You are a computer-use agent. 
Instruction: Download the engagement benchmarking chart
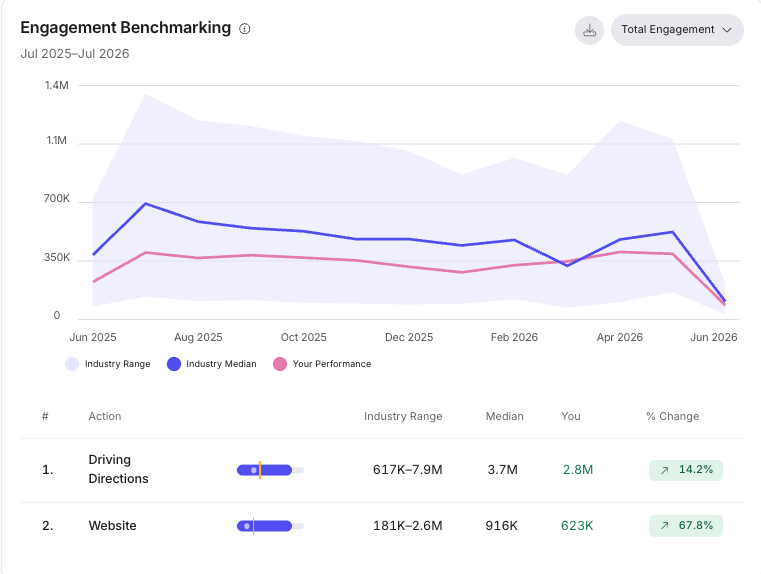click(x=589, y=31)
